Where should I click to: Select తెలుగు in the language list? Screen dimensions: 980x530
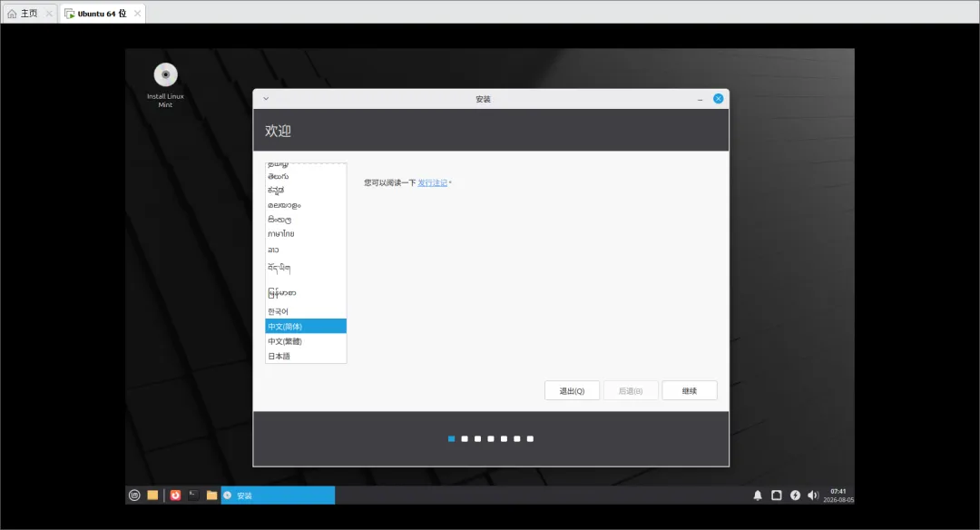(x=306, y=176)
